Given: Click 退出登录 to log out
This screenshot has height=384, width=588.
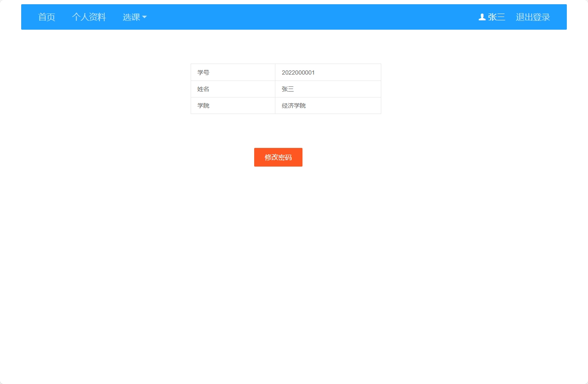Looking at the screenshot, I should pos(533,17).
